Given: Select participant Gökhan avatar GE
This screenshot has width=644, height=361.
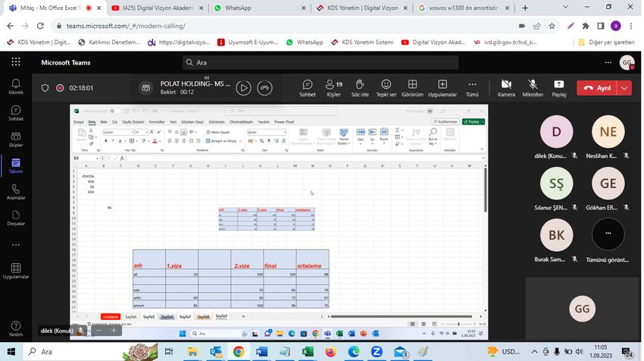Looking at the screenshot, I should tap(608, 184).
